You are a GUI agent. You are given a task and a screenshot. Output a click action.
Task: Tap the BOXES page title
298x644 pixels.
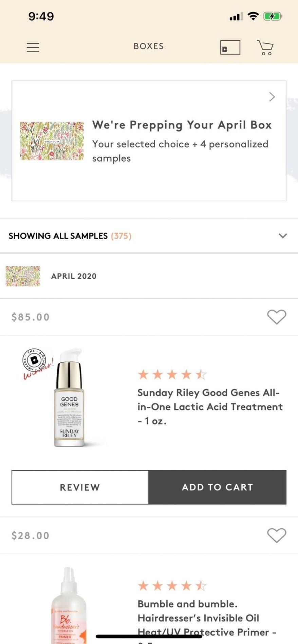click(x=149, y=46)
